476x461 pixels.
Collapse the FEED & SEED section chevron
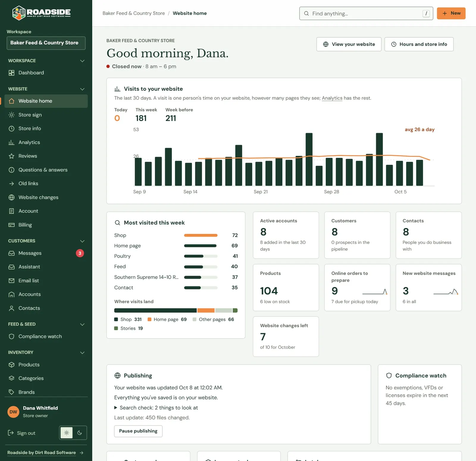pos(82,324)
